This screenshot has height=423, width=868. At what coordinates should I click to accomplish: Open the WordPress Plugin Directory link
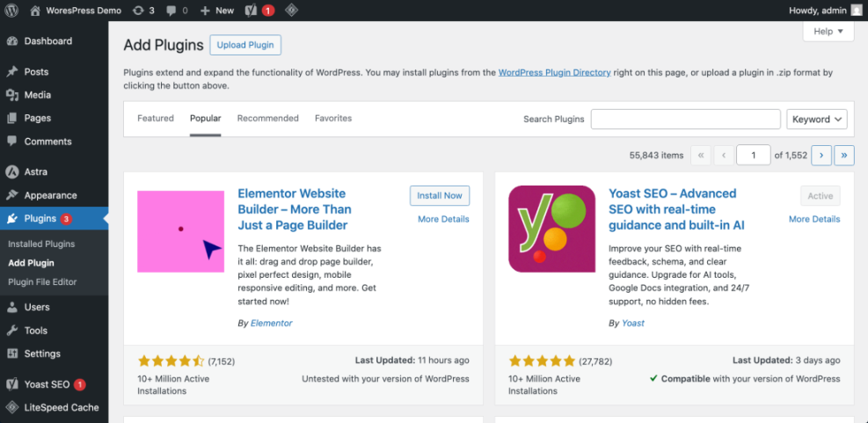(x=555, y=72)
